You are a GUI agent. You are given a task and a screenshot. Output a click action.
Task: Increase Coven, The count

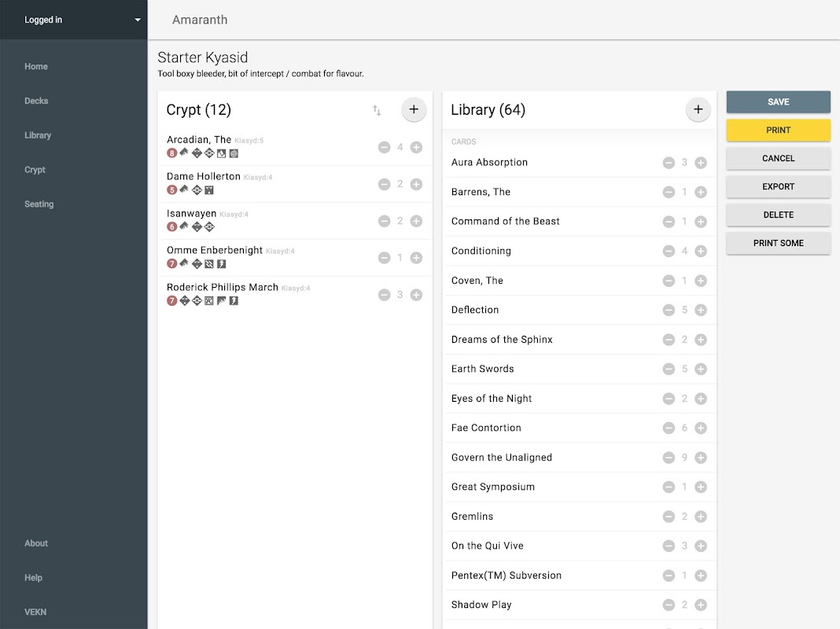701,281
